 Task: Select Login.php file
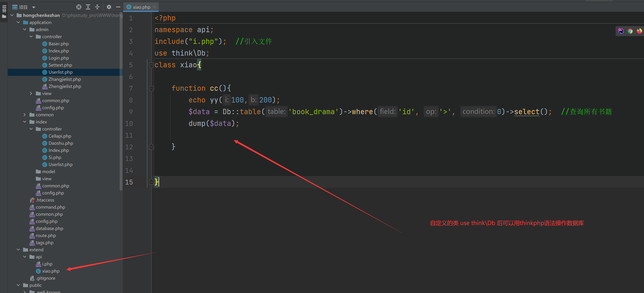(59, 58)
